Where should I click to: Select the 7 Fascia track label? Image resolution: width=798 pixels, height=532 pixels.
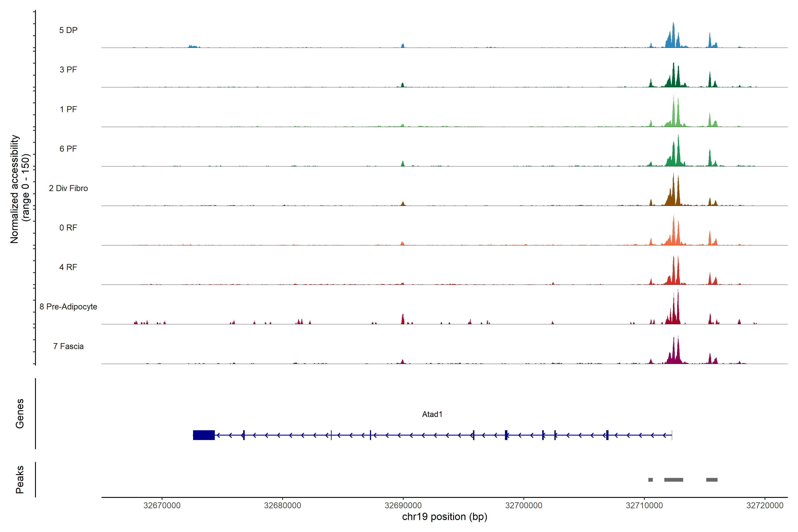(68, 346)
